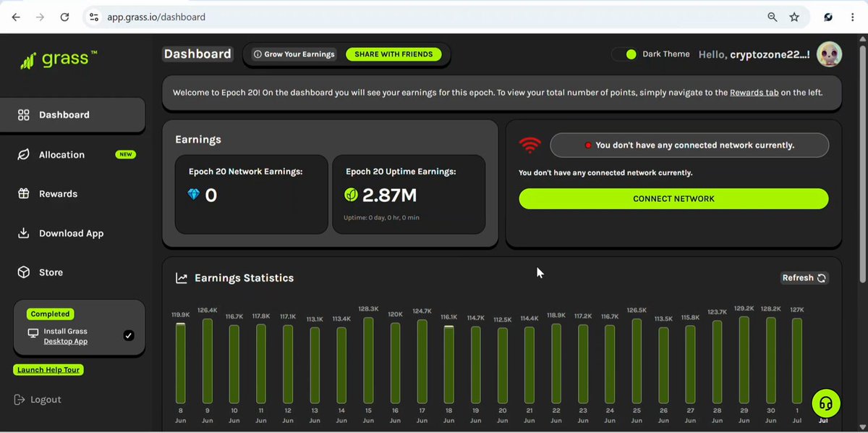Click the browser extension icon
The width and height of the screenshot is (868, 433).
[828, 17]
